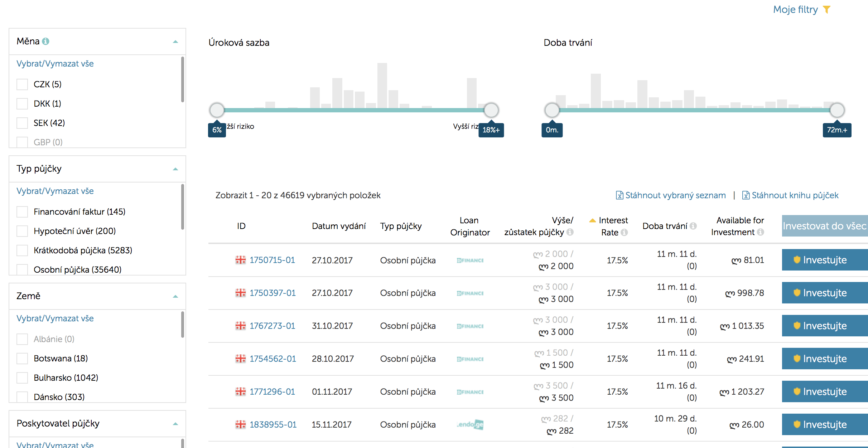Click Investujte shield for loan 1767273-01
The image size is (868, 448).
pos(797,325)
